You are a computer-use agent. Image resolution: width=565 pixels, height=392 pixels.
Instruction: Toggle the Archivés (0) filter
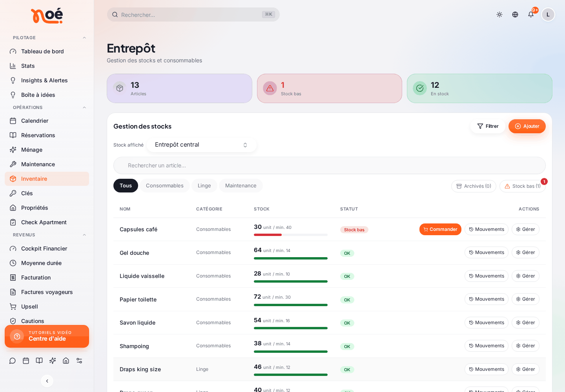coord(474,186)
